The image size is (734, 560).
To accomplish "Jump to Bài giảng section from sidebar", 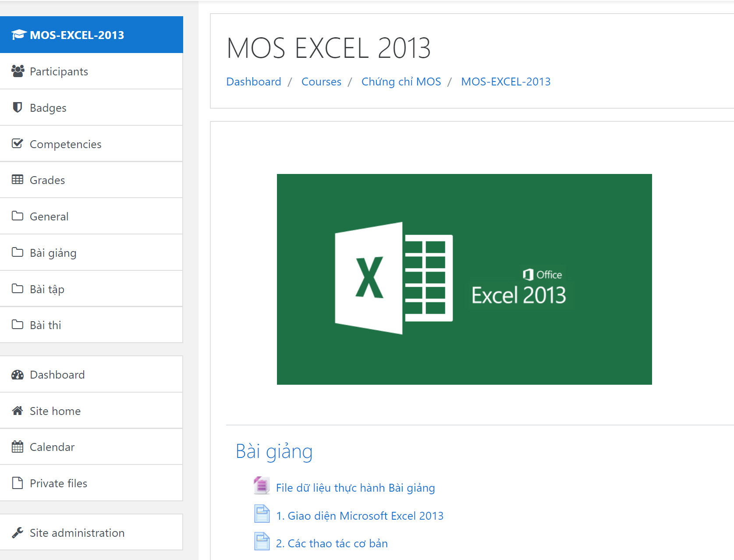I will [x=92, y=252].
